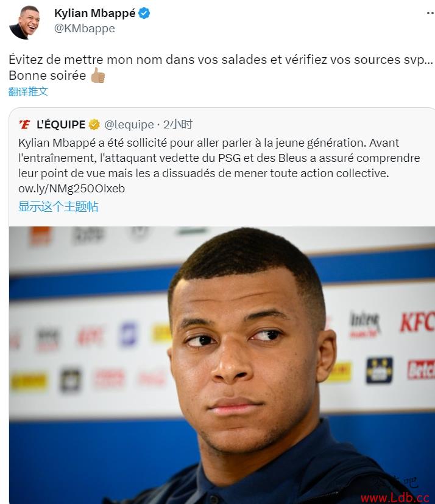Click Kylian Mbappé's profile avatar

tap(26, 23)
